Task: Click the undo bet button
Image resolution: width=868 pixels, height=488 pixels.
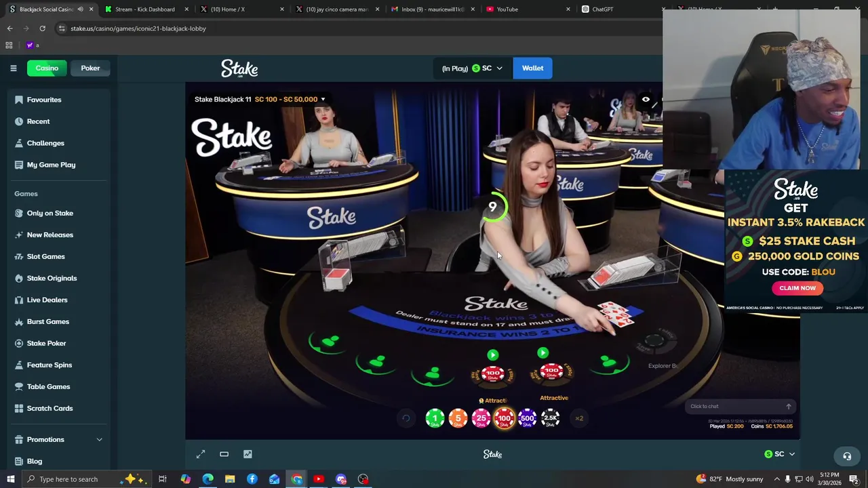Action: (406, 418)
